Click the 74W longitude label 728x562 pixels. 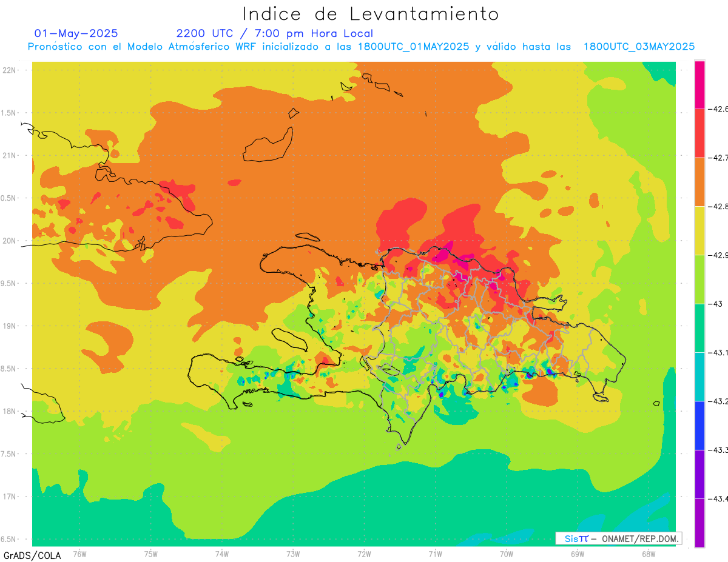click(222, 554)
